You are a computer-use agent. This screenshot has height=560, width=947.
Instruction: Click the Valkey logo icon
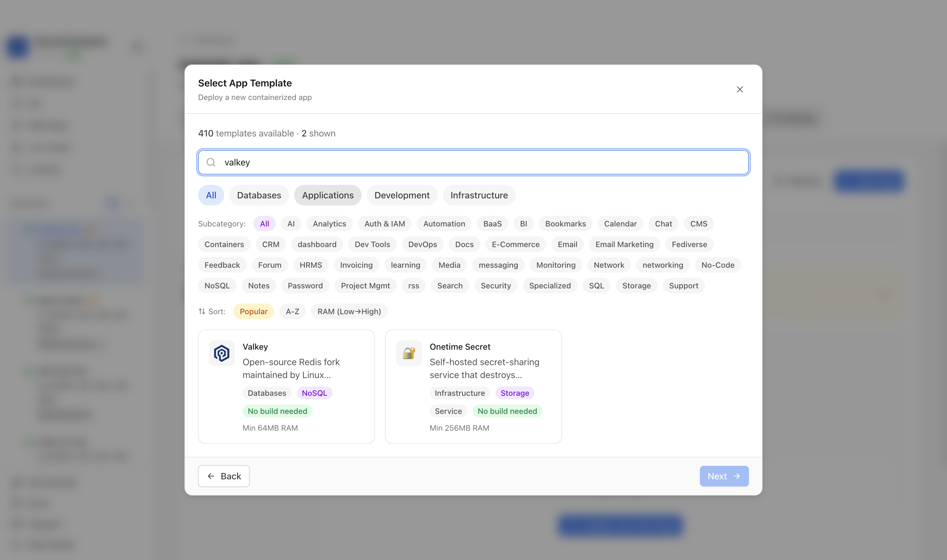[222, 353]
